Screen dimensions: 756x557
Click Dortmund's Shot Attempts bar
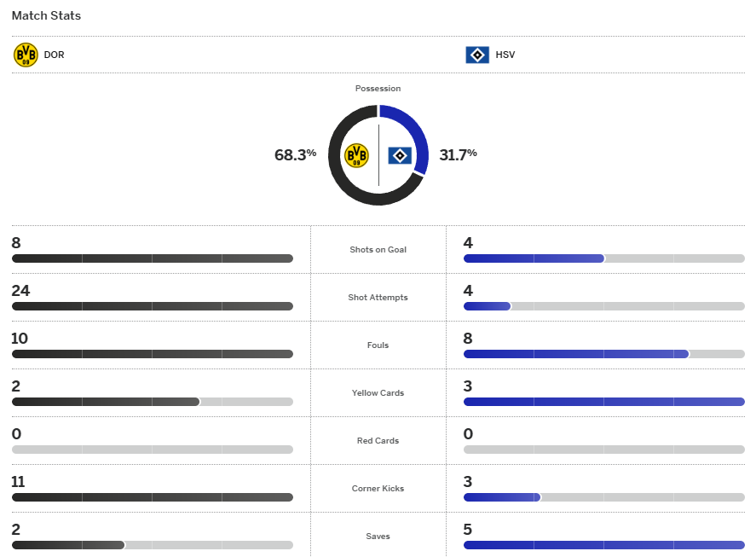pos(152,306)
